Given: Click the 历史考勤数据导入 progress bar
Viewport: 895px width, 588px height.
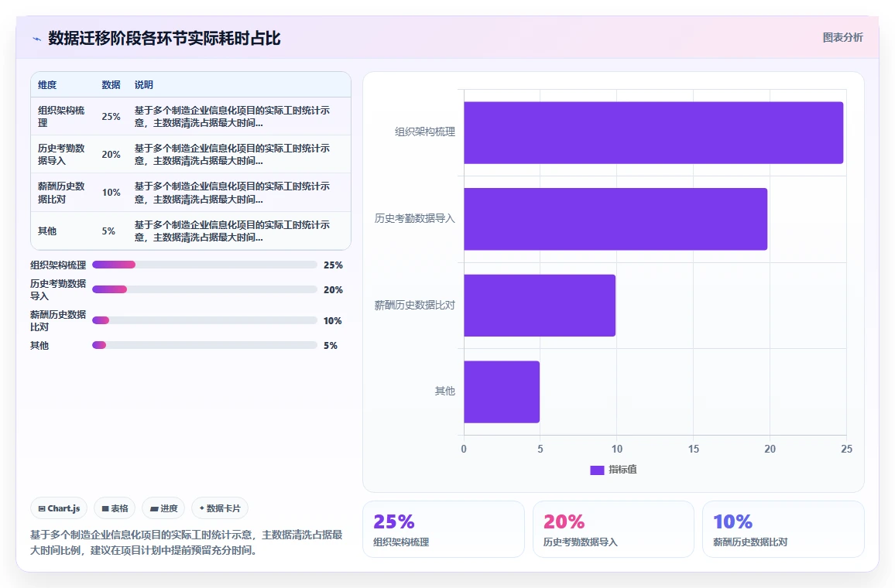Looking at the screenshot, I should (x=204, y=289).
